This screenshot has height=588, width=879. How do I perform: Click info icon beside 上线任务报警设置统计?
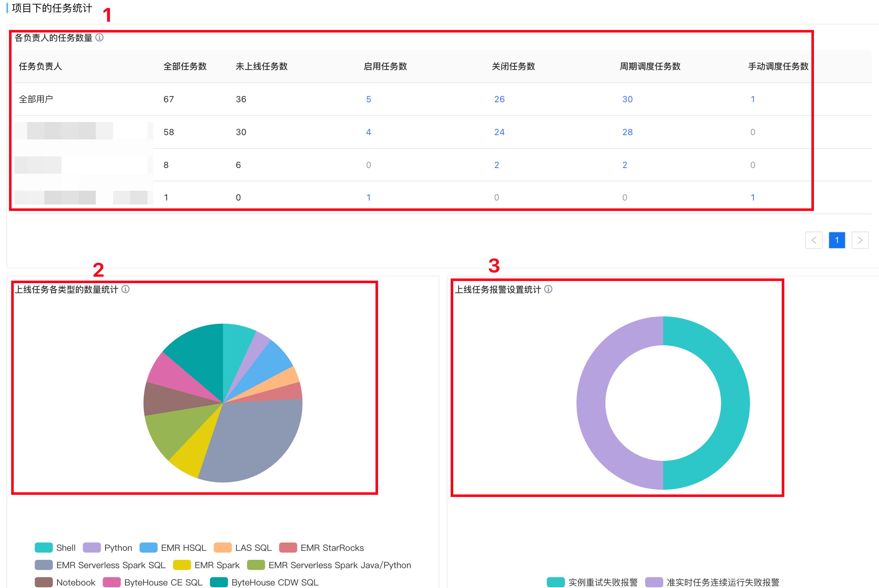[x=548, y=289]
